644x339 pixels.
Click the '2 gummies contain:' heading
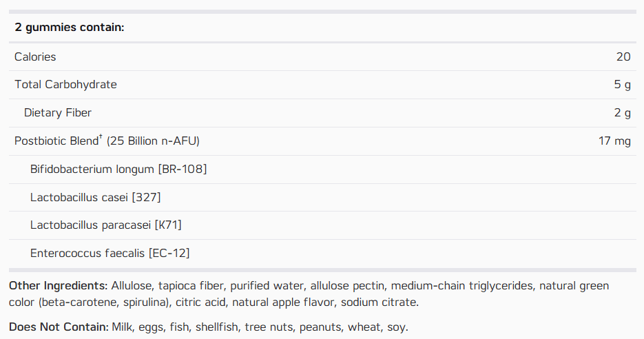pyautogui.click(x=70, y=27)
